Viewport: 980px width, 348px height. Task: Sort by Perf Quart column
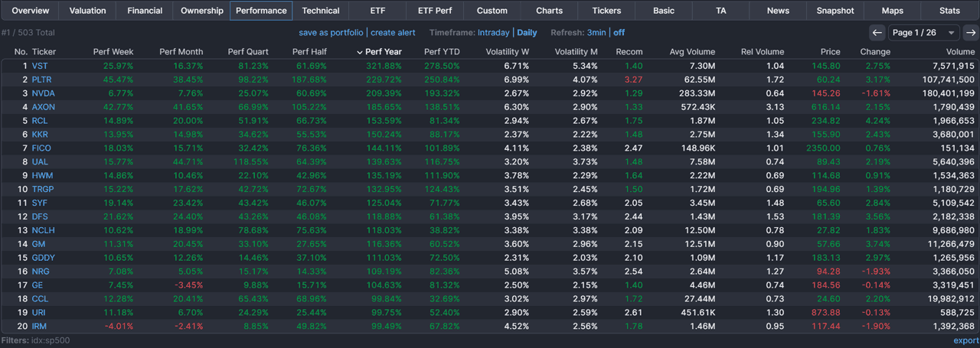click(248, 52)
